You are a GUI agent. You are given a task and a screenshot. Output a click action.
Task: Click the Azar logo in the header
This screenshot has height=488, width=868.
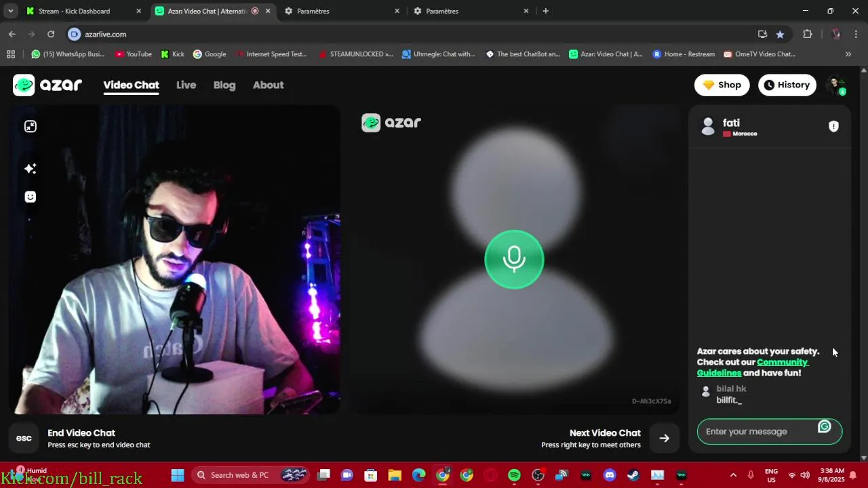[x=47, y=85]
